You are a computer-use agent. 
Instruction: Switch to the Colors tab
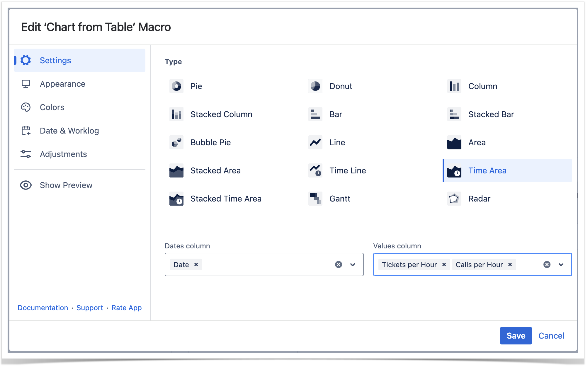coord(52,107)
